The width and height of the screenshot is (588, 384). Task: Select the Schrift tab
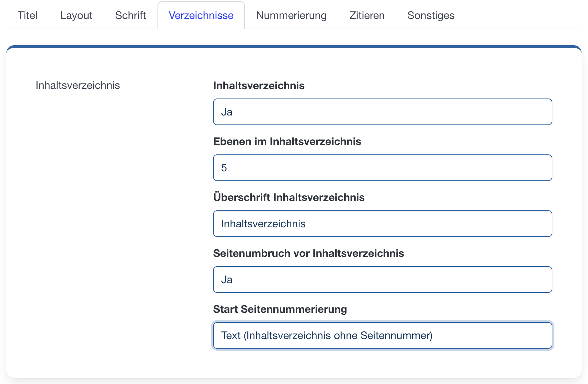click(x=131, y=15)
